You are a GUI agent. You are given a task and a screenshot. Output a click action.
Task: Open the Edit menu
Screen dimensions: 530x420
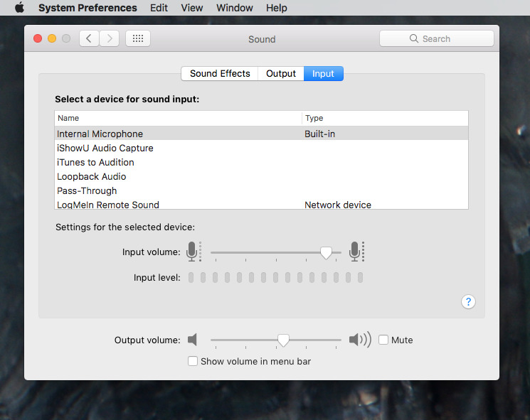click(x=159, y=8)
